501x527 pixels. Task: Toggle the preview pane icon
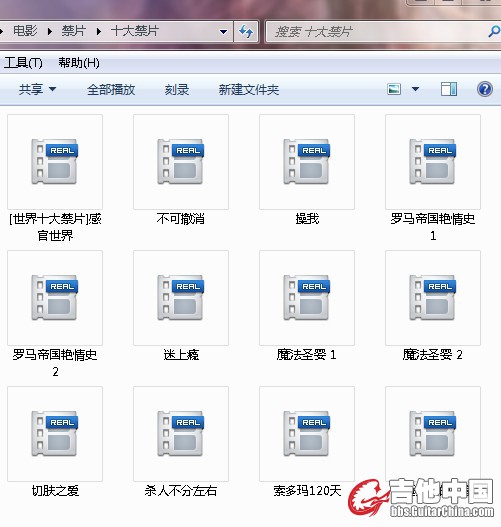click(449, 89)
